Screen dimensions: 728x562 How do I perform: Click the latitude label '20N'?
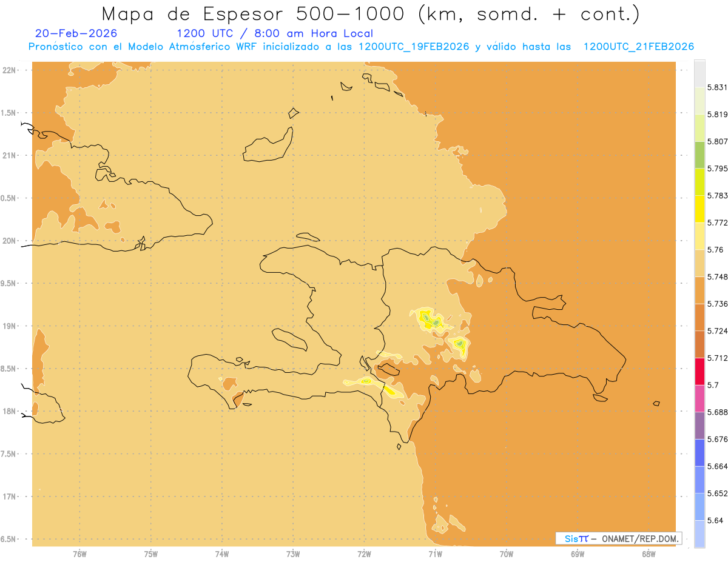pos(10,241)
